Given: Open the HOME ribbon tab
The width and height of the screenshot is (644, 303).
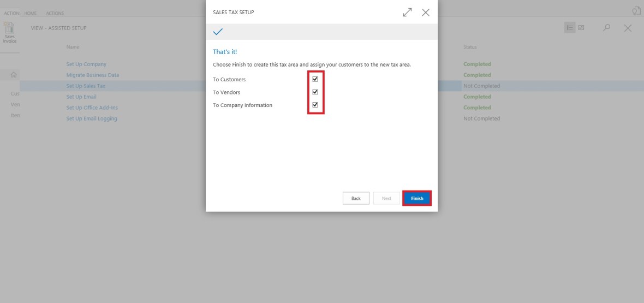Looking at the screenshot, I should pos(31,13).
